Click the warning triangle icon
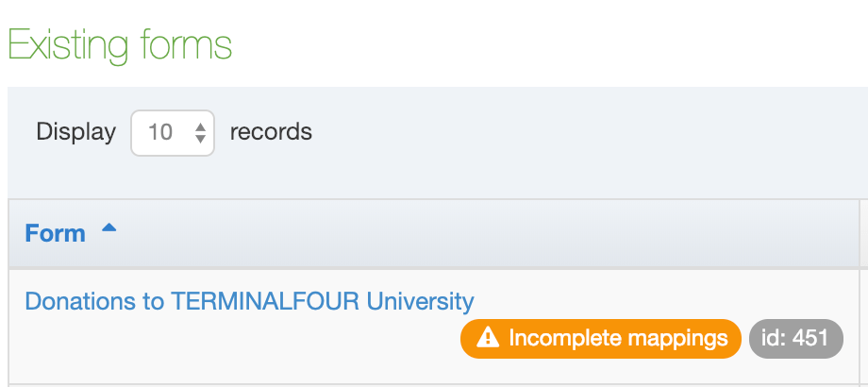Viewport: 868px width, 387px height. coord(487,337)
